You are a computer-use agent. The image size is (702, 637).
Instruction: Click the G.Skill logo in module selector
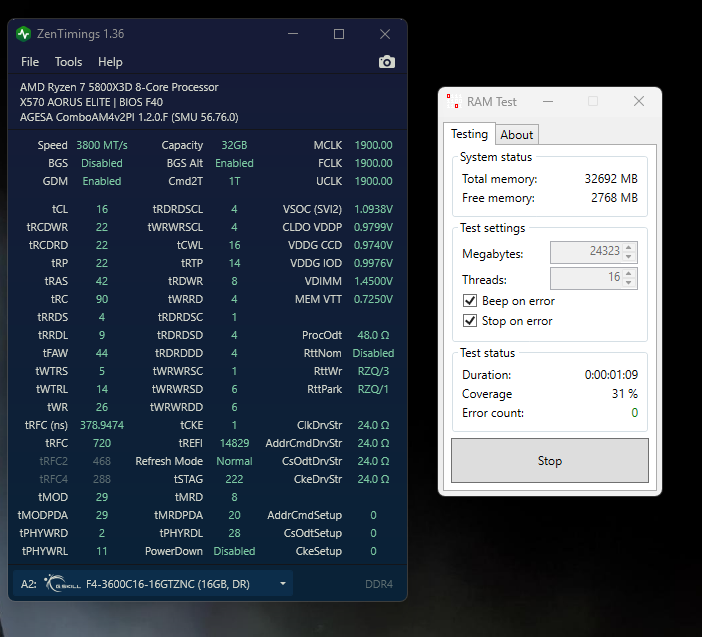pos(62,584)
